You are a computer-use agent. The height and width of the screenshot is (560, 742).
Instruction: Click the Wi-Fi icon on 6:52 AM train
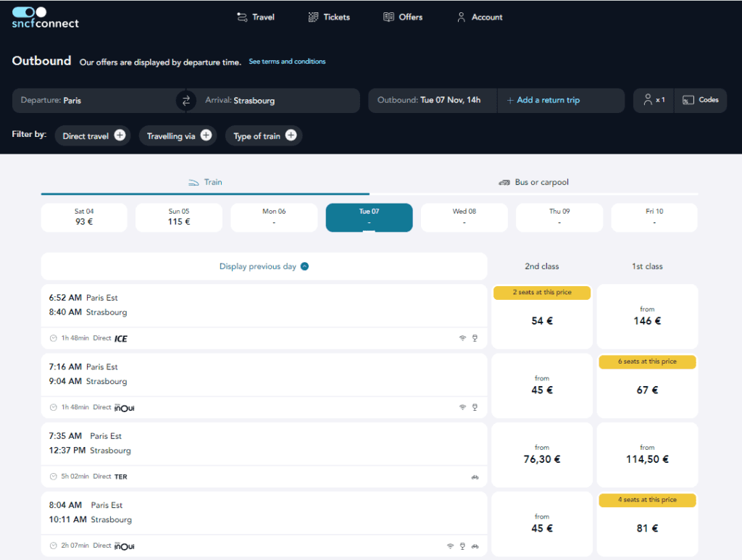(x=462, y=338)
